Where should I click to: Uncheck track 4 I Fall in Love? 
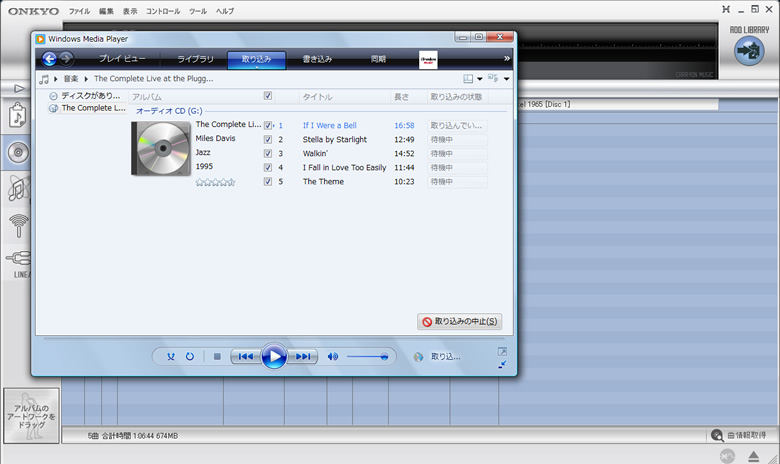[268, 167]
